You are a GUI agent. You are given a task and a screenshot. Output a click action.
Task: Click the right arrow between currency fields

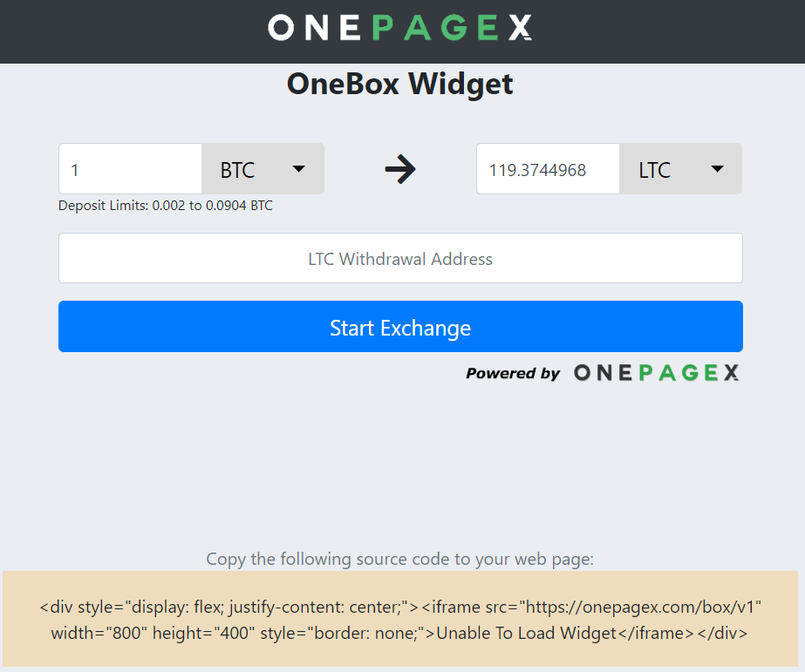coord(400,169)
